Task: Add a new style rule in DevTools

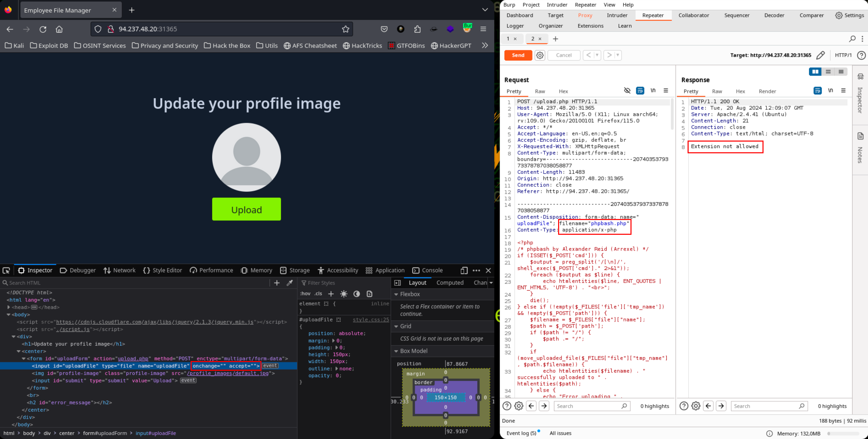Action: coord(331,294)
